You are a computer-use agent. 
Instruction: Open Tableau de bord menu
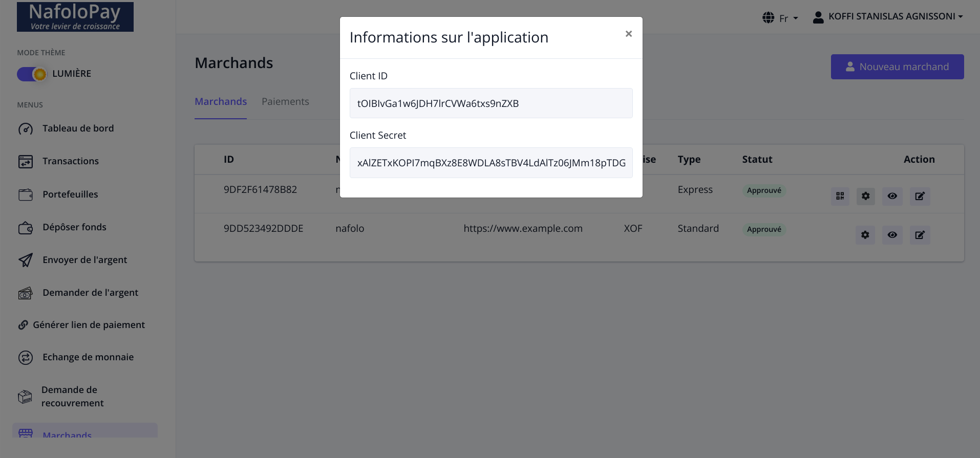coord(78,128)
